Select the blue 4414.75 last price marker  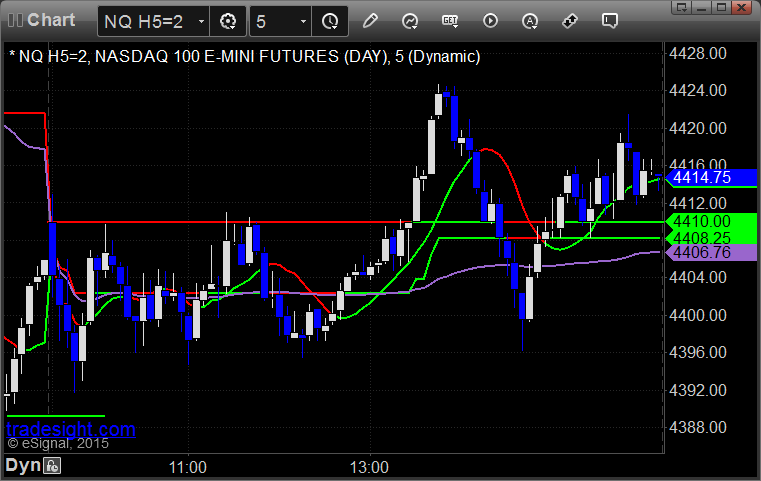click(711, 178)
